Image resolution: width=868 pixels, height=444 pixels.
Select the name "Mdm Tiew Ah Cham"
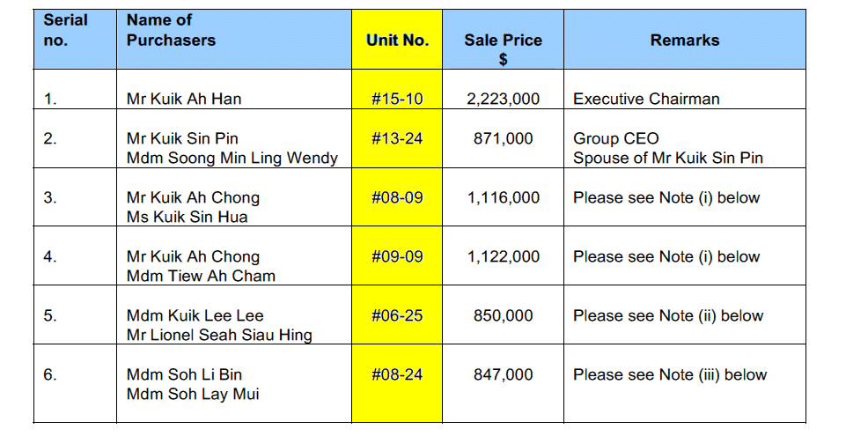201,277
